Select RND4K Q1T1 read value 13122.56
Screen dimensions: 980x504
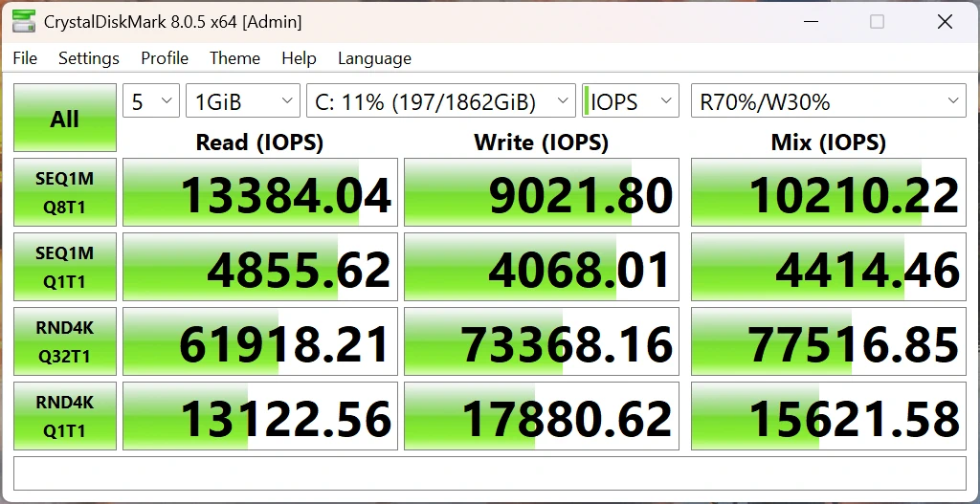[x=260, y=416]
